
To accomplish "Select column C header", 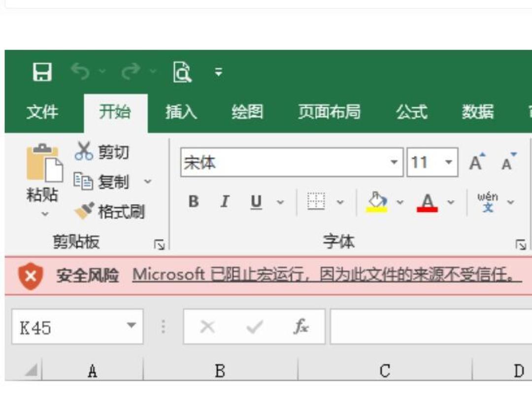I will click(385, 370).
